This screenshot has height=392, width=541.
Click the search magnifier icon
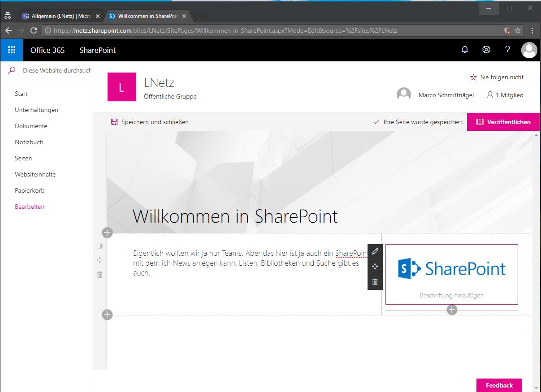pyautogui.click(x=12, y=70)
